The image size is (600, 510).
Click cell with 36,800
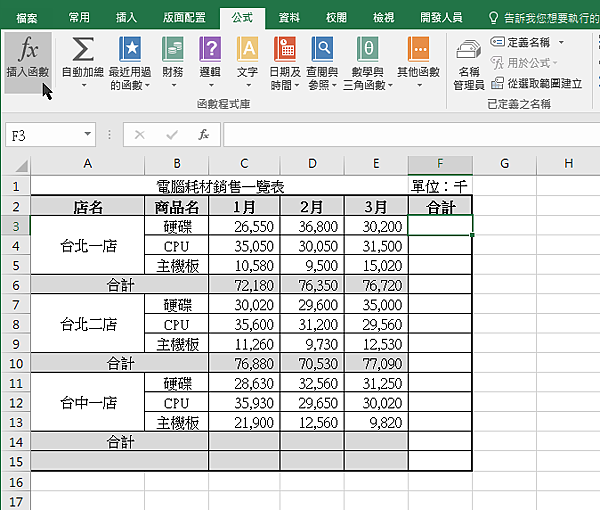[312, 226]
